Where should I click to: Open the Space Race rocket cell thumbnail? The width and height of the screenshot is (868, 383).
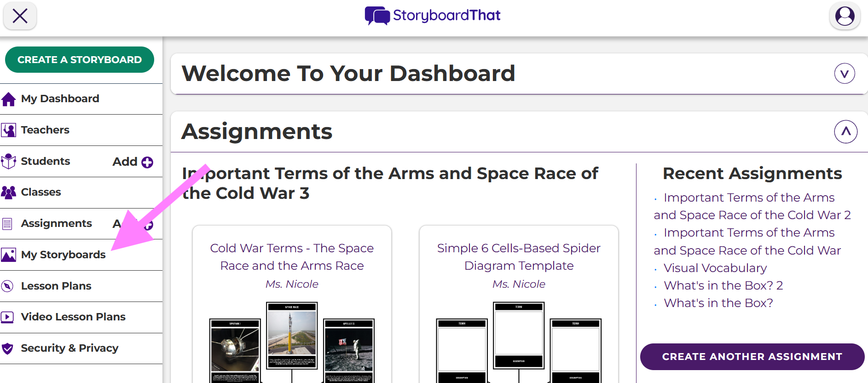coord(292,336)
